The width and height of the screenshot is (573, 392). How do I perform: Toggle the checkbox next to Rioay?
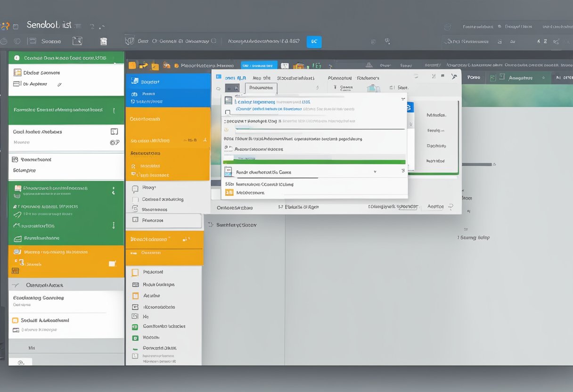point(135,188)
